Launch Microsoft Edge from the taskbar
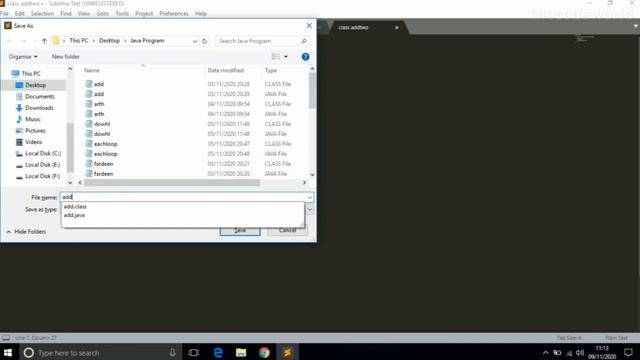640x360 pixels. point(218,352)
